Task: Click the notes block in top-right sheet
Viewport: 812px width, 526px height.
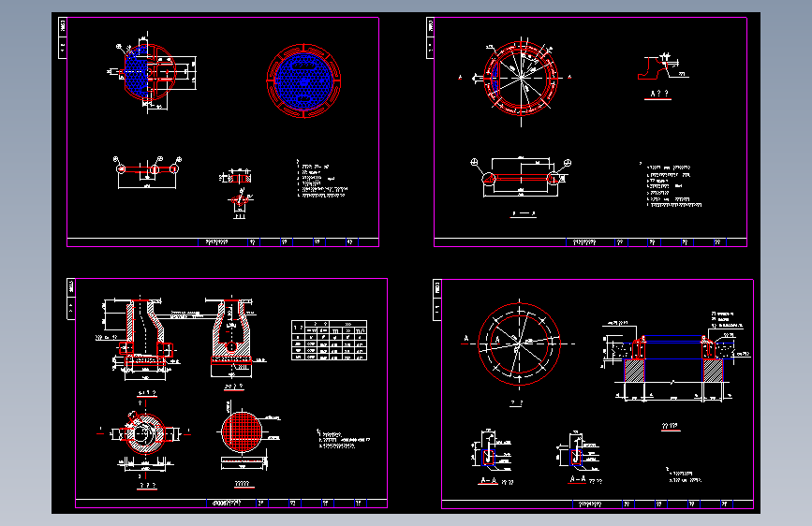Action: 672,184
